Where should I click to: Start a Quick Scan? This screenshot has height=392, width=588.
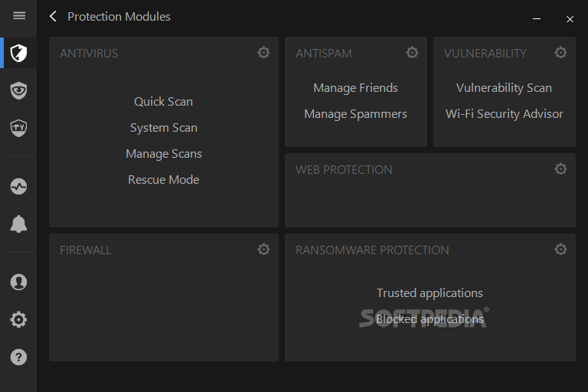tap(164, 102)
